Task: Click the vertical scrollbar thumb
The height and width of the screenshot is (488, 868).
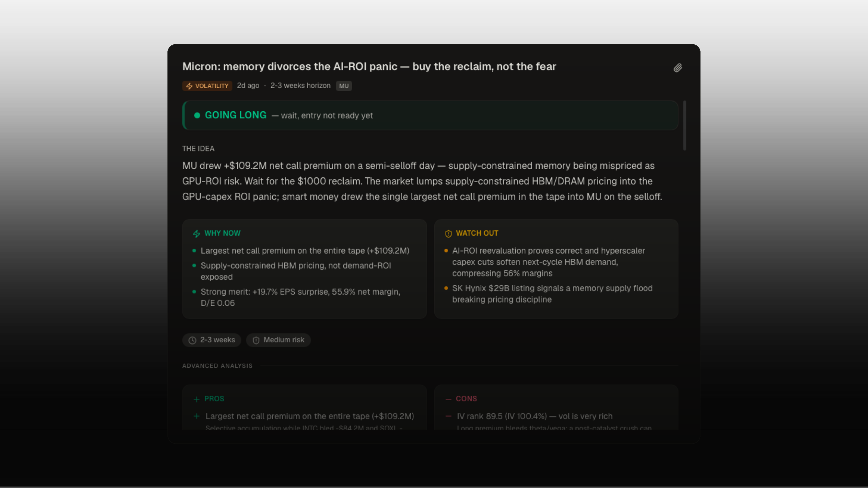Action: click(685, 125)
